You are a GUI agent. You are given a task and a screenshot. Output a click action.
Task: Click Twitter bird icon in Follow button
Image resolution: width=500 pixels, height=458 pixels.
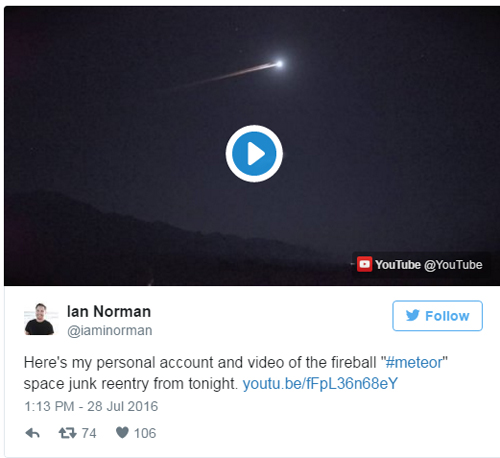point(413,315)
